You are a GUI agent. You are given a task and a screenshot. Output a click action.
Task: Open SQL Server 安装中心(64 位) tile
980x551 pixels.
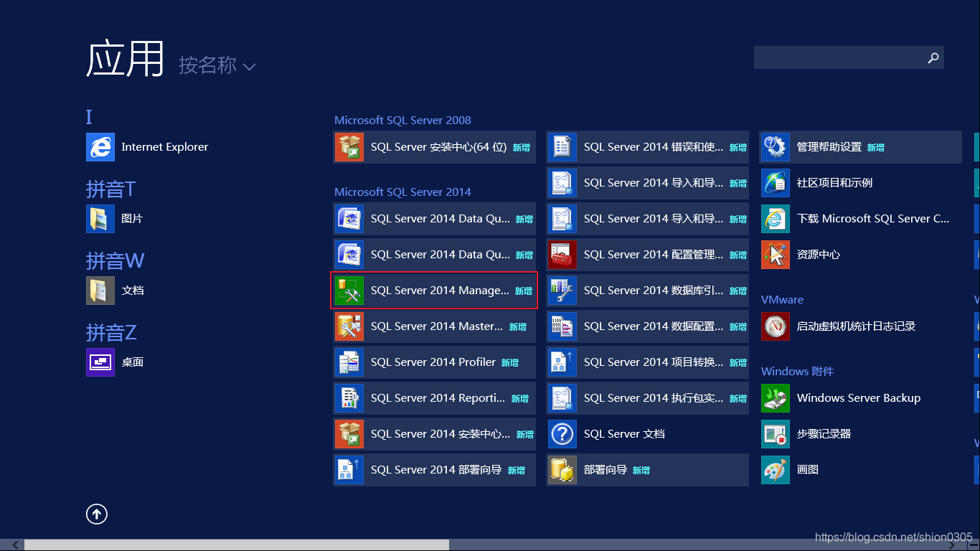point(435,147)
